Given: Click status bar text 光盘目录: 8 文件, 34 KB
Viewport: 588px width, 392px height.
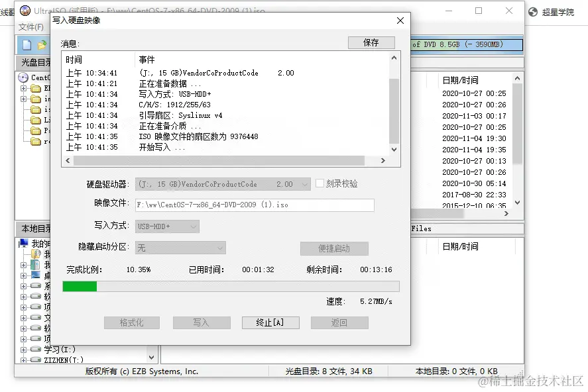Looking at the screenshot, I should [x=329, y=371].
